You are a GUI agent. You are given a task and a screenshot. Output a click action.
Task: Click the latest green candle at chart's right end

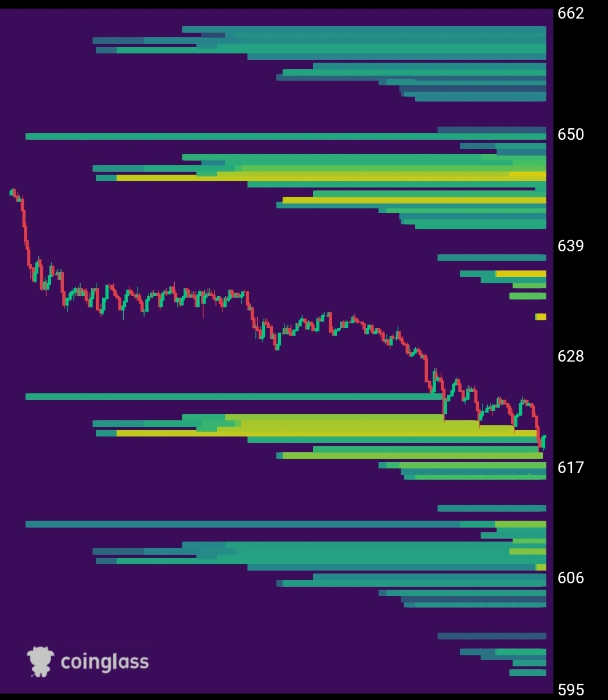pos(544,441)
